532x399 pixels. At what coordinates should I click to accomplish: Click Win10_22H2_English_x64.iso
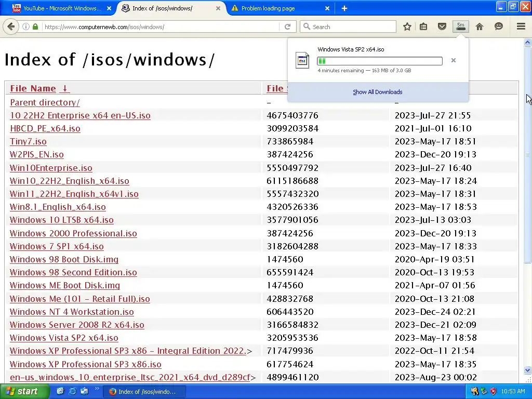[x=70, y=181]
